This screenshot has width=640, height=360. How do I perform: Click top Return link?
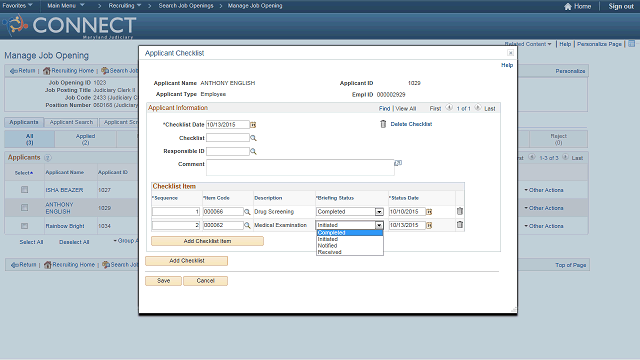(23, 71)
